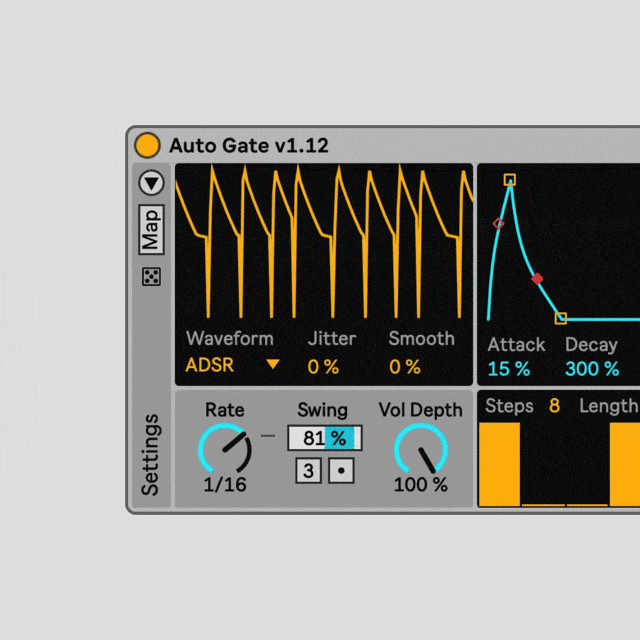The width and height of the screenshot is (640, 640).
Task: Open the vertical Settings tab
Action: pos(150,454)
